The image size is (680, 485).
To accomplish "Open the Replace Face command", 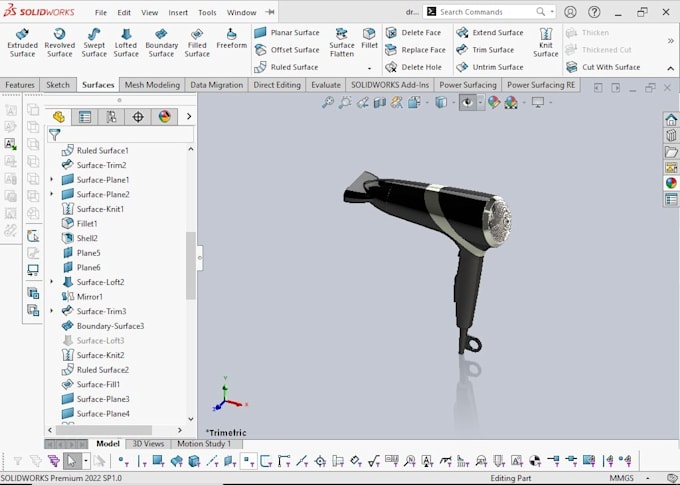I will (x=415, y=50).
